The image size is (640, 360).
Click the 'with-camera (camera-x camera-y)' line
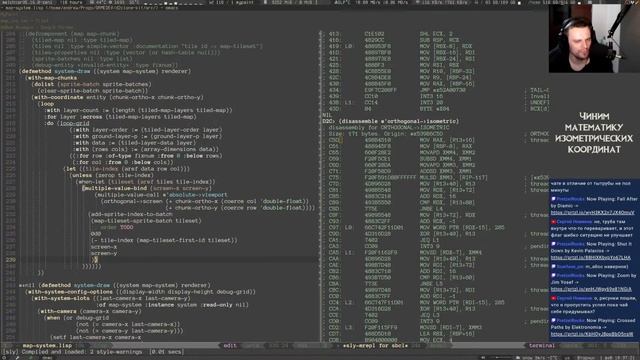point(90,311)
